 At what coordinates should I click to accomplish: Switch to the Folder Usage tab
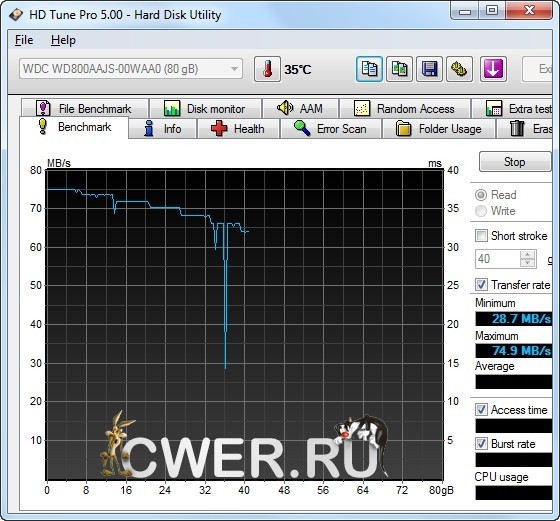point(439,129)
